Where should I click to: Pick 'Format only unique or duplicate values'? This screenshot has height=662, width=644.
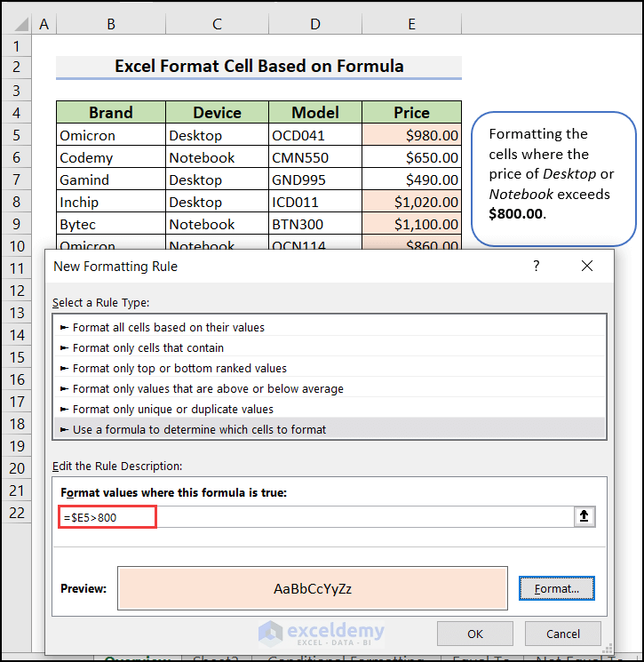pyautogui.click(x=330, y=409)
